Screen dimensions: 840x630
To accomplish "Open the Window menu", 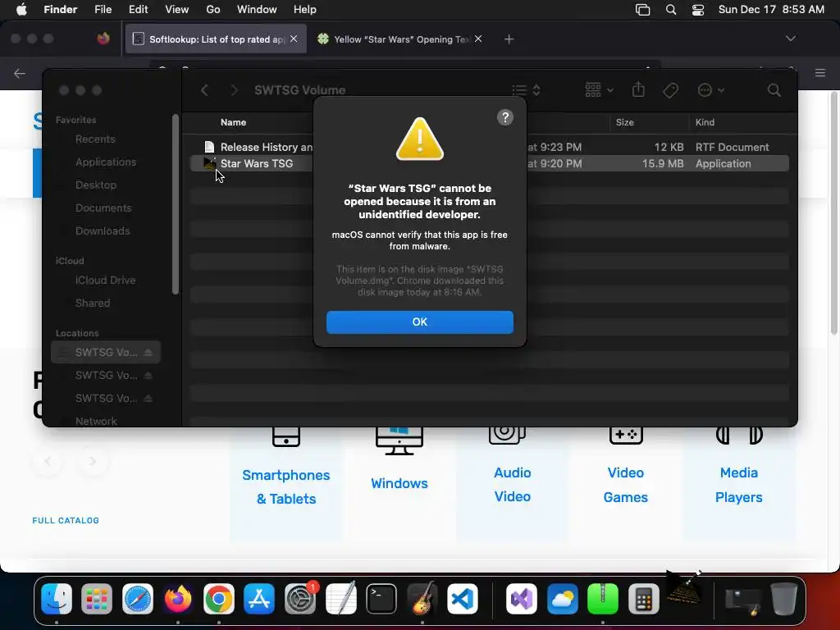I will 257,9.
